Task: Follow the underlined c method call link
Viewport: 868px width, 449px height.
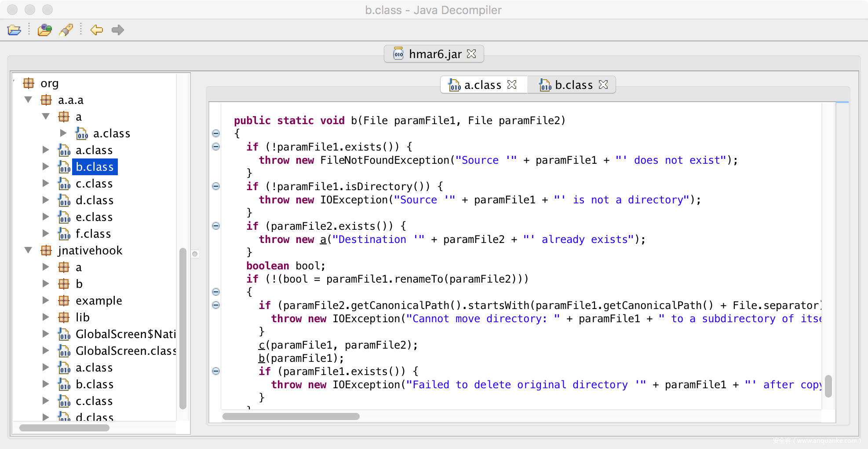Action: click(x=262, y=345)
